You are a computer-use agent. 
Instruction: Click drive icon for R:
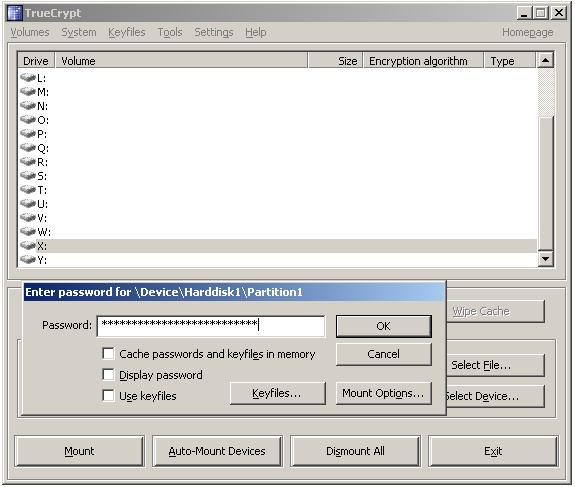click(28, 162)
